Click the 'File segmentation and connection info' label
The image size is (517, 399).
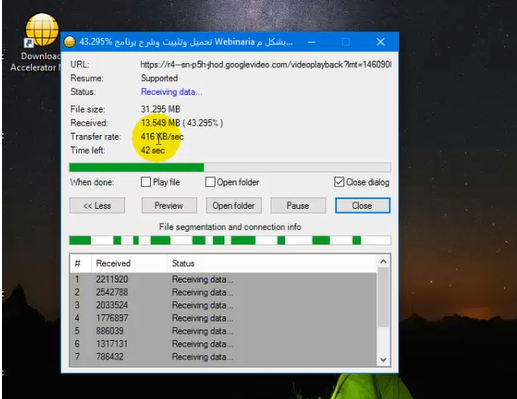pos(230,227)
